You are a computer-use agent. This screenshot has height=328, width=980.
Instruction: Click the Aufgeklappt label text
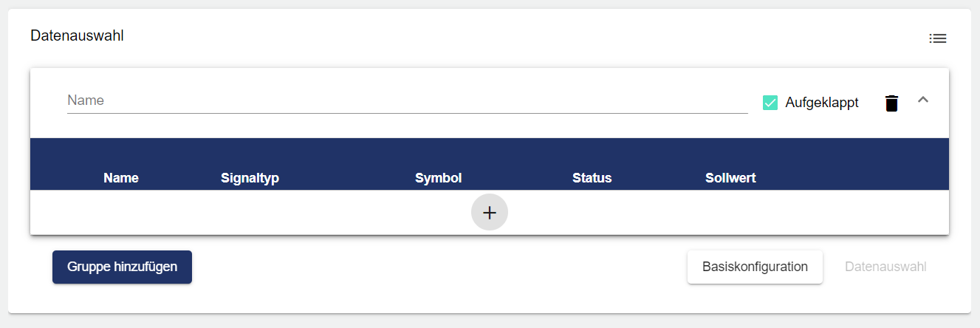click(x=821, y=103)
